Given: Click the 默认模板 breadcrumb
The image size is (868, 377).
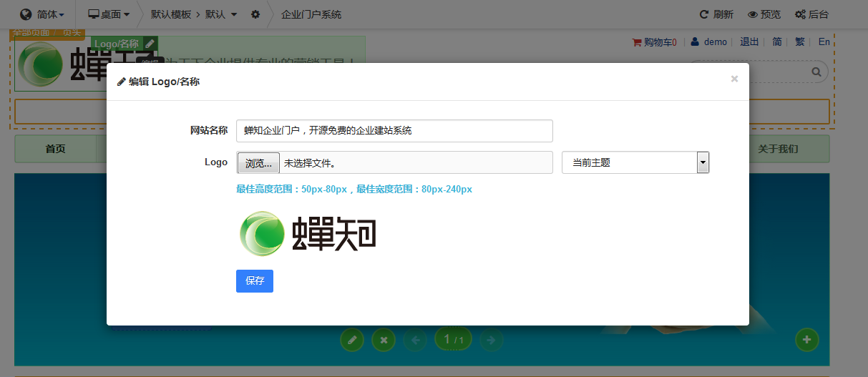Looking at the screenshot, I should [170, 14].
